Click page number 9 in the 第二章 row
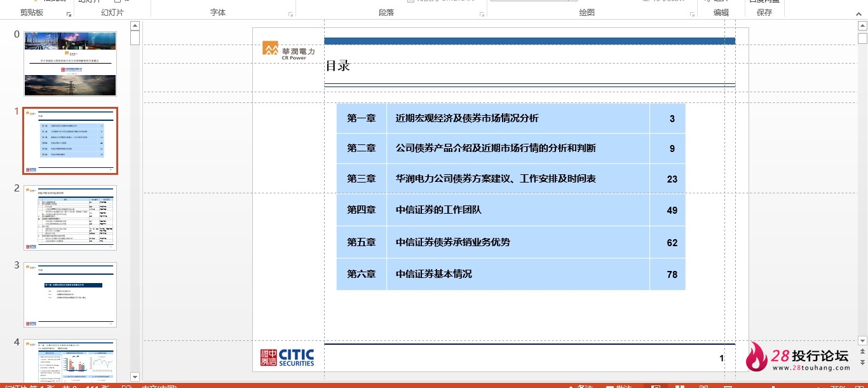This screenshot has width=868, height=388. click(x=672, y=149)
